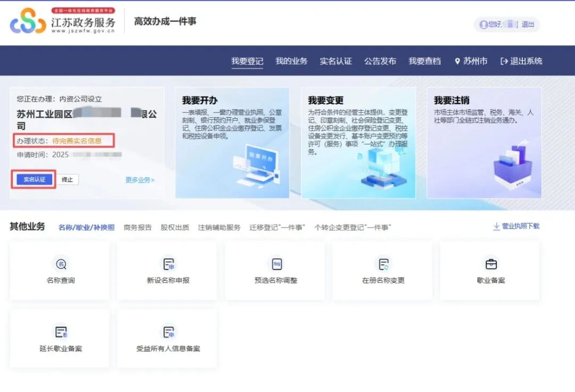The height and width of the screenshot is (392, 575).
Task: Click the 延长歇业备案 label
Action: click(x=61, y=349)
